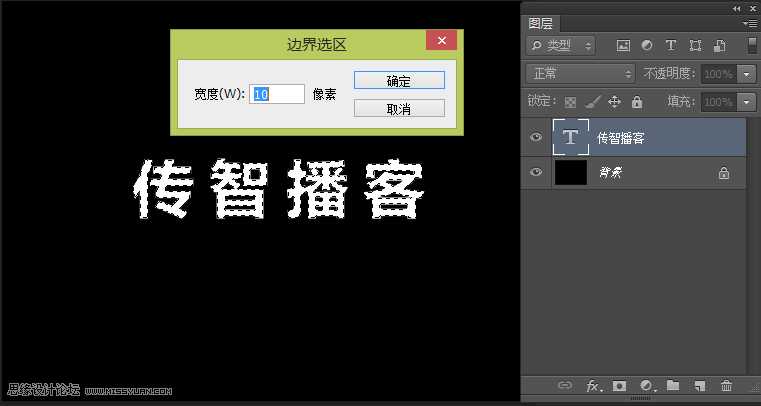Add a layer mask

[620, 385]
